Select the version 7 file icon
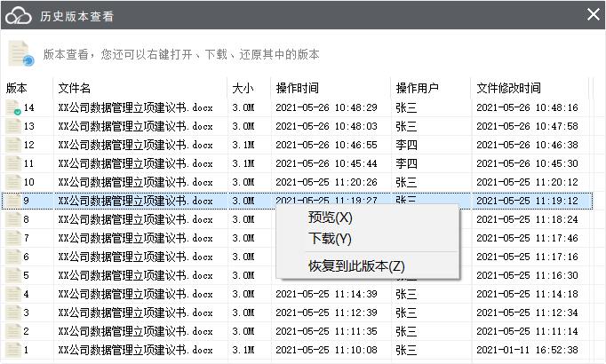 click(x=12, y=238)
